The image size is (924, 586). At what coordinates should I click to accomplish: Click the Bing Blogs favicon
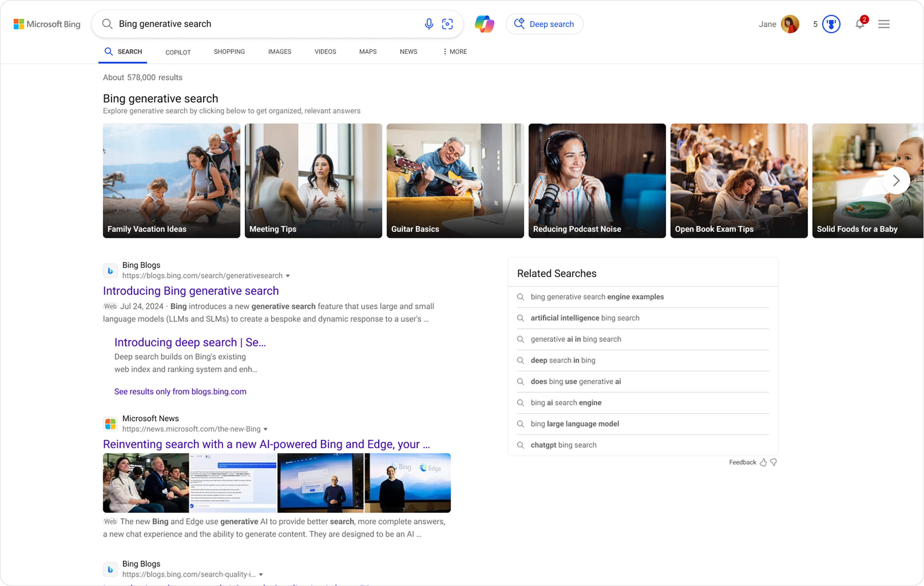click(110, 271)
